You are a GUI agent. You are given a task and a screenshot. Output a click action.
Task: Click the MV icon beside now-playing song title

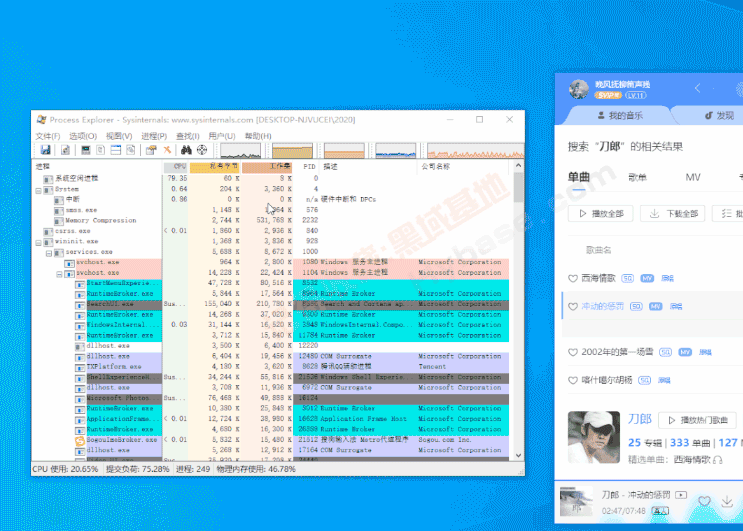681,495
